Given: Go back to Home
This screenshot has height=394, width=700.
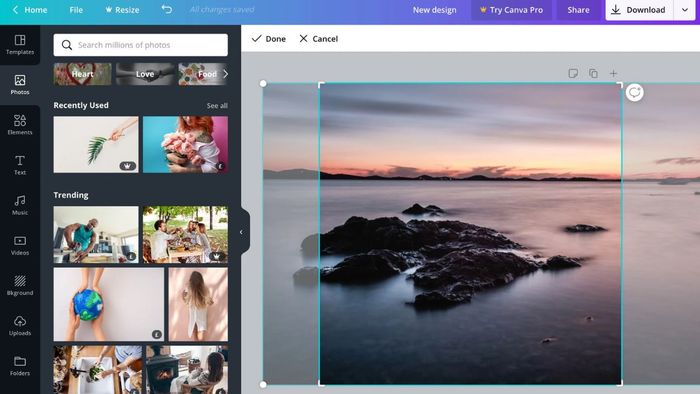Looking at the screenshot, I should point(29,10).
